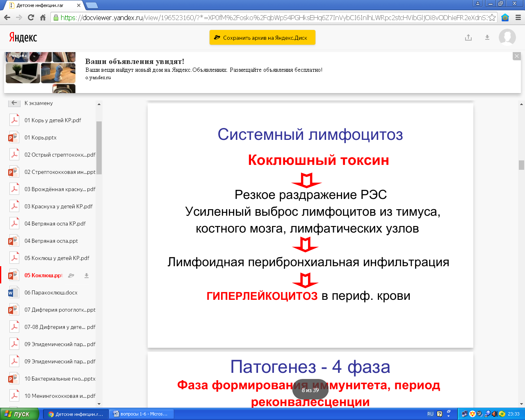This screenshot has height=420, width=525.
Task: Click the download icon in Yandex header
Action: pyautogui.click(x=487, y=37)
